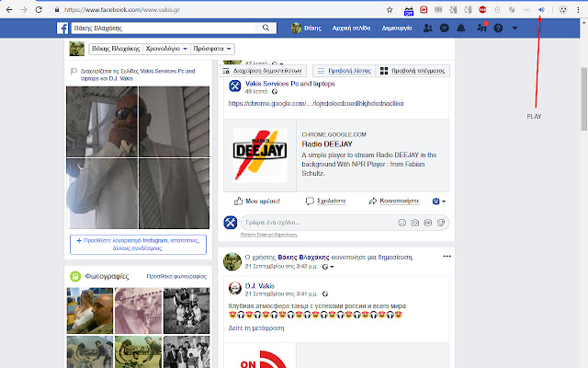Click the small profile avatar in timeline bar

pyautogui.click(x=77, y=49)
